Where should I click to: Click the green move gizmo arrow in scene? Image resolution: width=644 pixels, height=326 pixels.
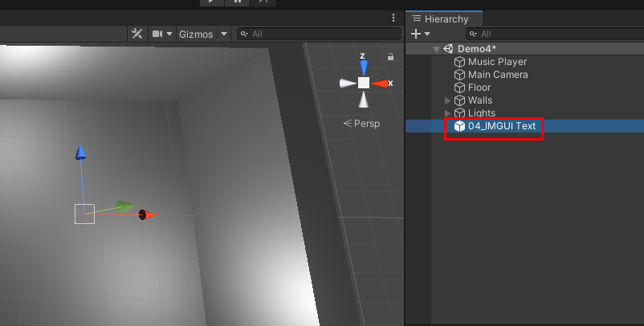coord(124,206)
